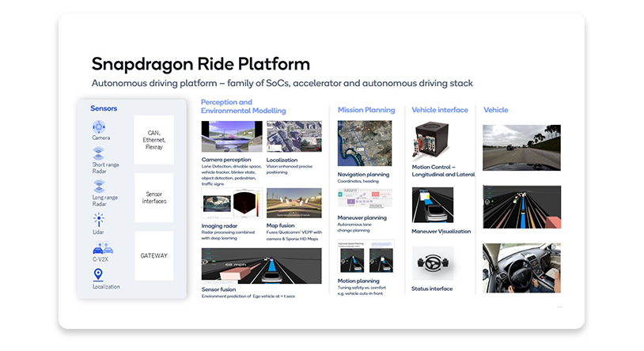Click 'Autonomous lane change planning' description
Image resolution: width=644 pixels, height=351 pixels.
click(354, 228)
